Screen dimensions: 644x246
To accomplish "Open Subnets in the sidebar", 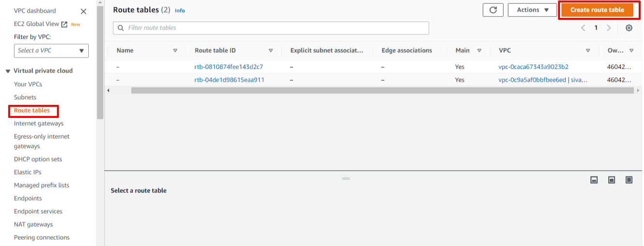I will pyautogui.click(x=25, y=97).
